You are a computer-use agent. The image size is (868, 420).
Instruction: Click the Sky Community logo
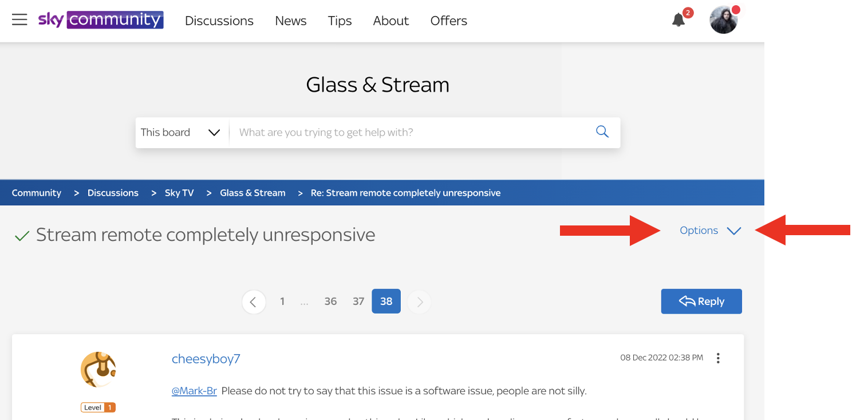101,19
